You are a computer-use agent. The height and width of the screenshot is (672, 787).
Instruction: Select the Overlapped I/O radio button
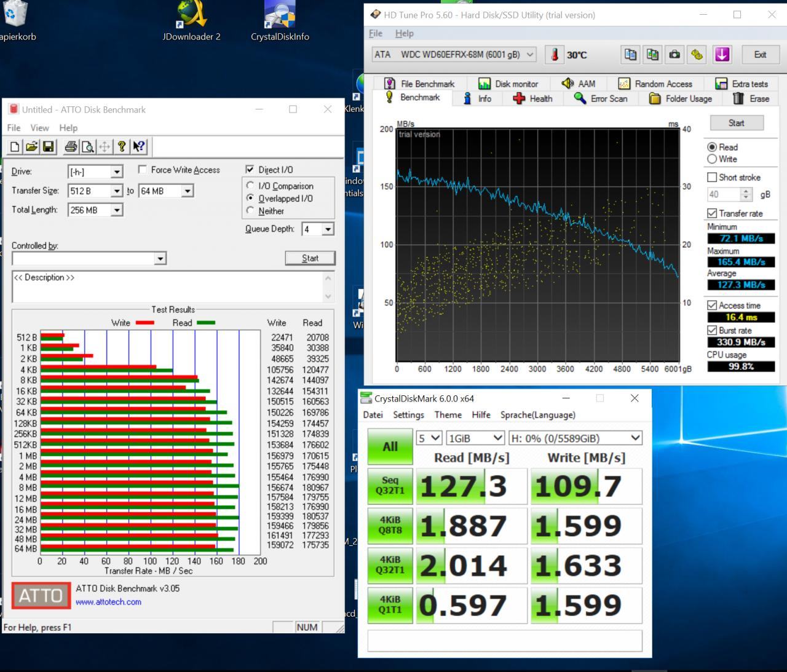click(x=250, y=198)
